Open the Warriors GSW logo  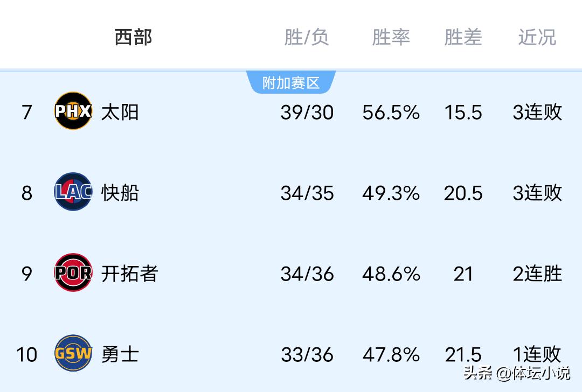click(x=73, y=353)
